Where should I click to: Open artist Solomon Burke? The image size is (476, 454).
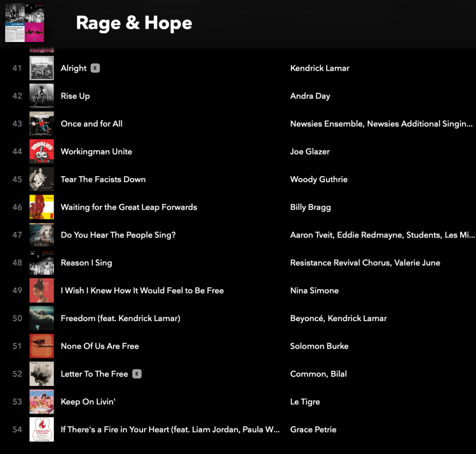[x=320, y=346]
